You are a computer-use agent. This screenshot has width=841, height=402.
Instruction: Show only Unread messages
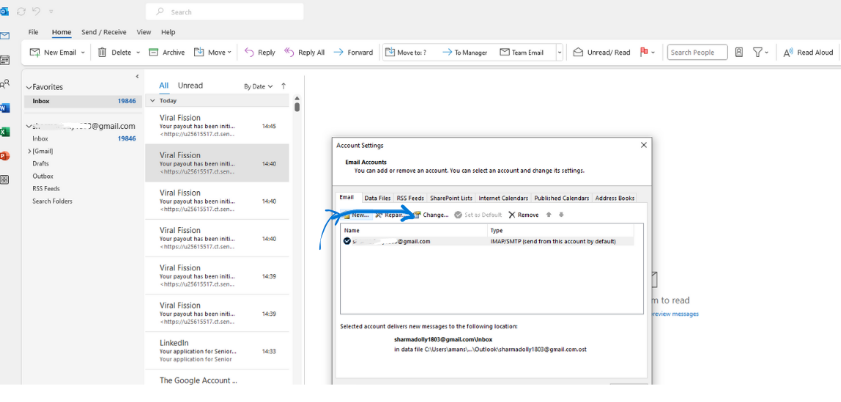(190, 86)
